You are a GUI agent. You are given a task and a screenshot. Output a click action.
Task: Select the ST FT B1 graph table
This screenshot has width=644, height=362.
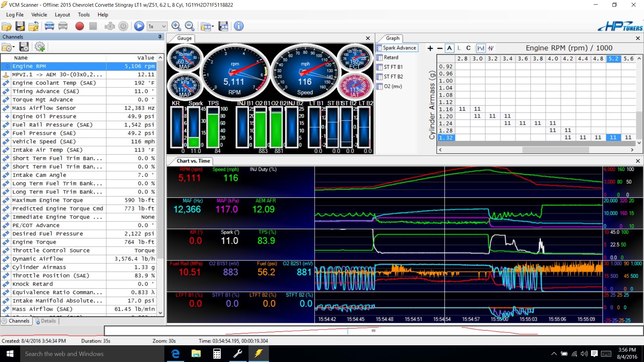tap(390, 67)
